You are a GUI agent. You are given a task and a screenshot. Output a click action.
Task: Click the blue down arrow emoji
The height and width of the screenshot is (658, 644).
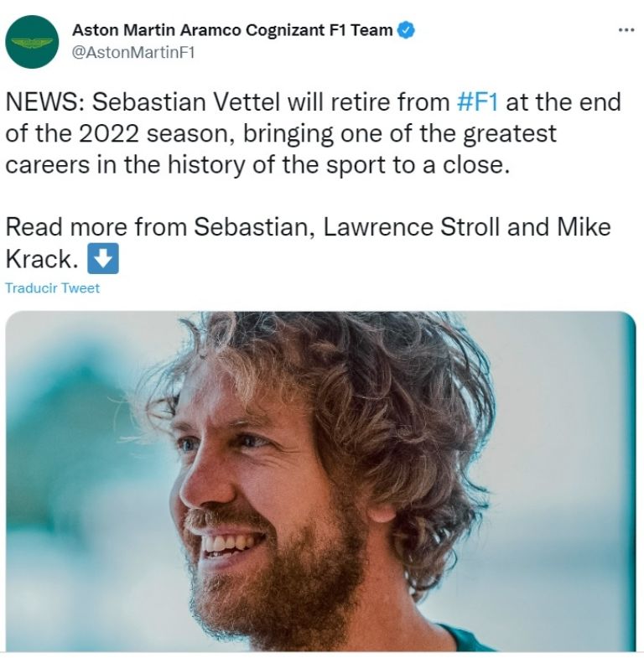point(103,259)
